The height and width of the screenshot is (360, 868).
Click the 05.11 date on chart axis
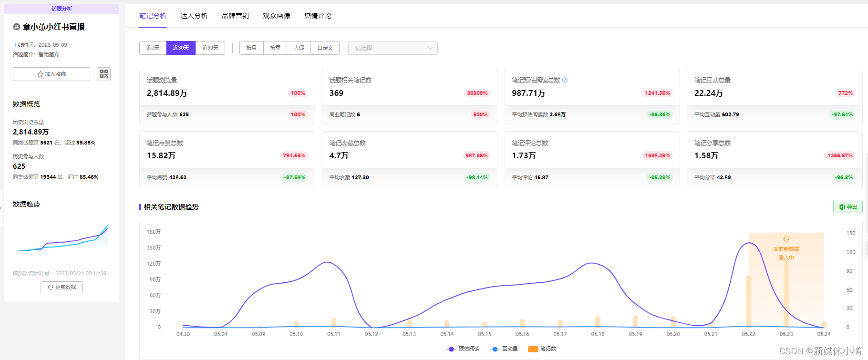point(334,334)
